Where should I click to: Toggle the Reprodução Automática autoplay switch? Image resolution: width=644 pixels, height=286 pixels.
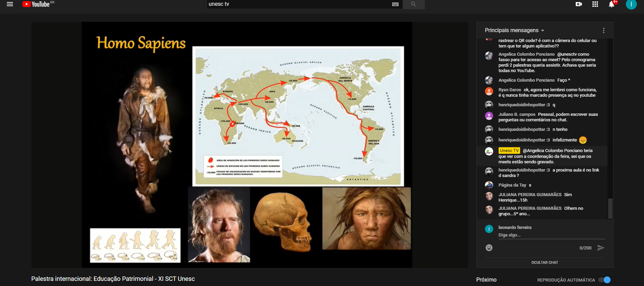coord(604,280)
